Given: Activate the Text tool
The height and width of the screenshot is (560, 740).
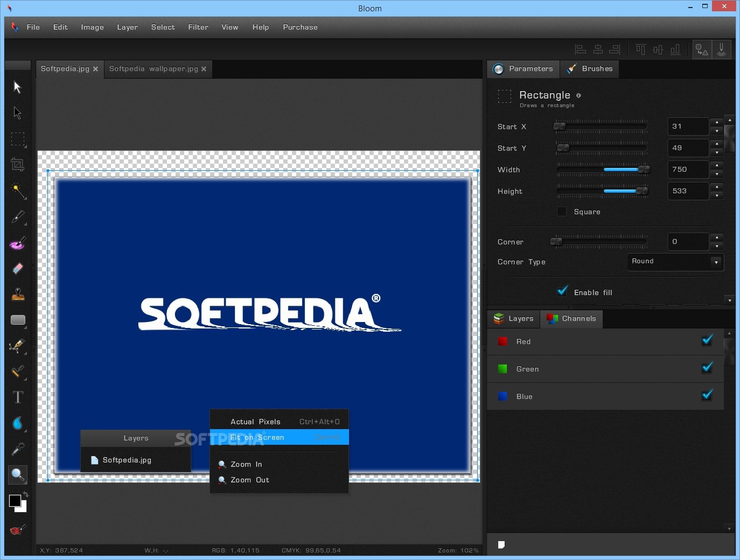Looking at the screenshot, I should pos(18,397).
